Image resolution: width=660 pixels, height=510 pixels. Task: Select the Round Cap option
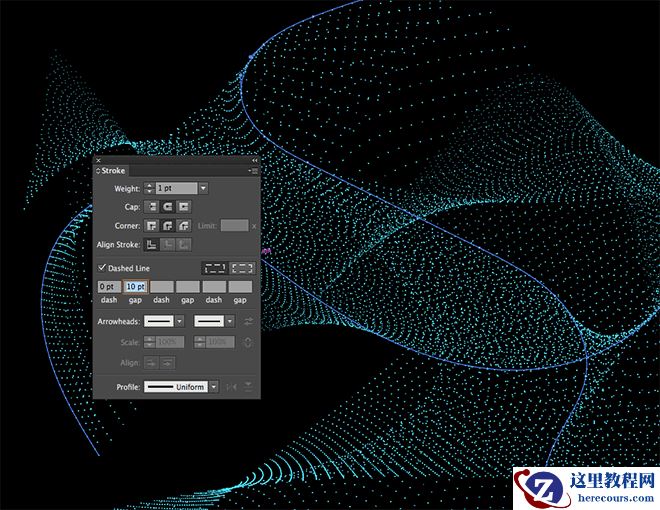pos(168,207)
